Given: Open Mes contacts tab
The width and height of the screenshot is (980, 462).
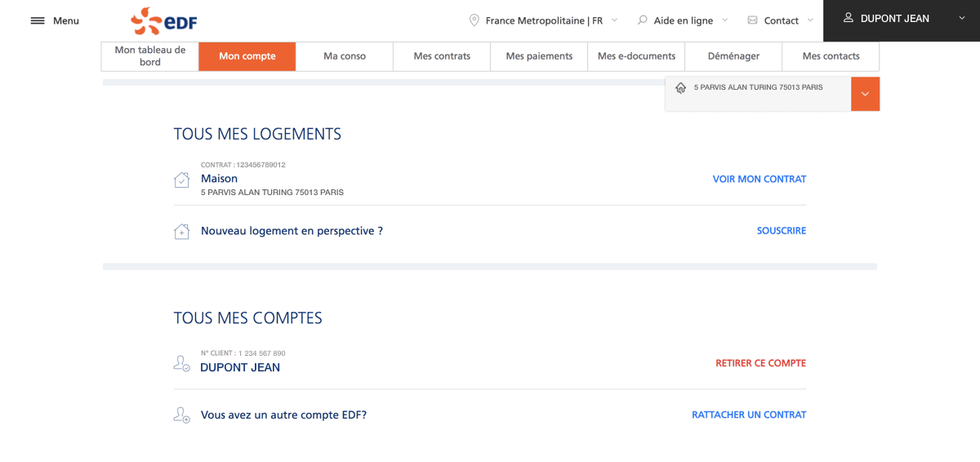Looking at the screenshot, I should click(831, 56).
